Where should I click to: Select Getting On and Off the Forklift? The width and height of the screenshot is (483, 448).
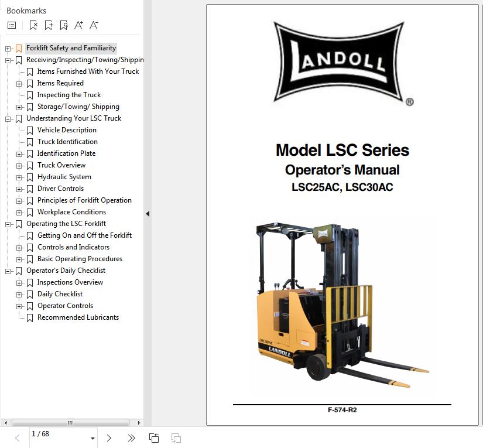coord(84,235)
